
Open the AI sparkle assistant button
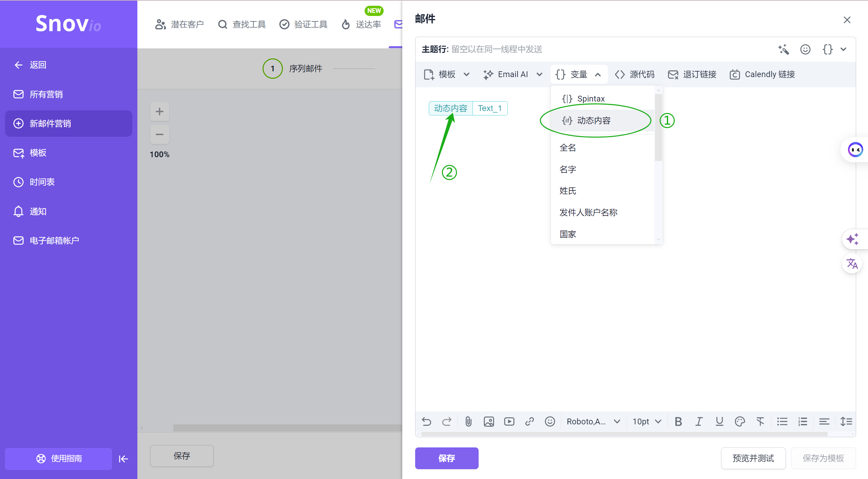tap(852, 239)
